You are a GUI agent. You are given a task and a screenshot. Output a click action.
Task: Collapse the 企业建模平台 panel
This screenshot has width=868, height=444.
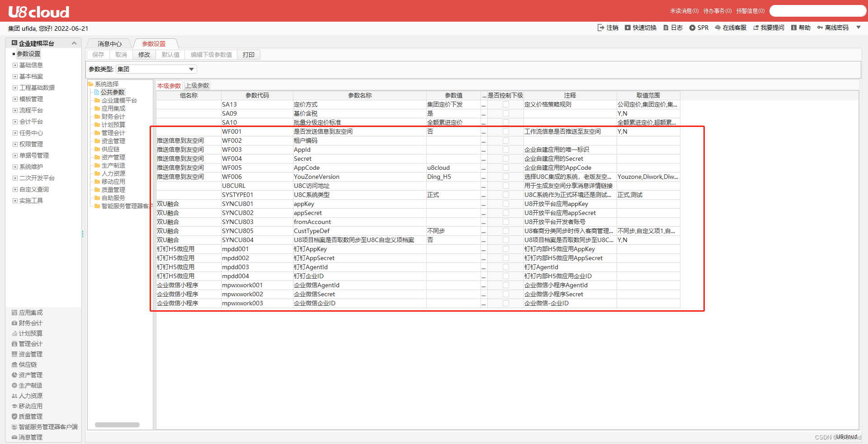pyautogui.click(x=74, y=42)
